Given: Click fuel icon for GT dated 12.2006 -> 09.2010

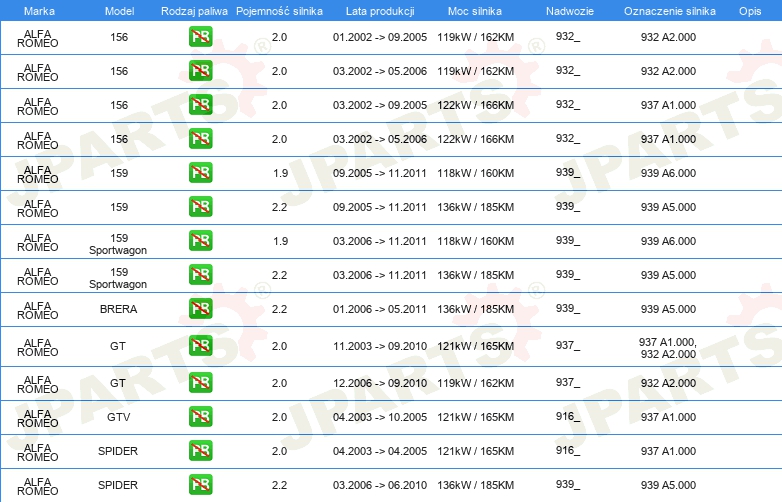Looking at the screenshot, I should pos(200,383).
